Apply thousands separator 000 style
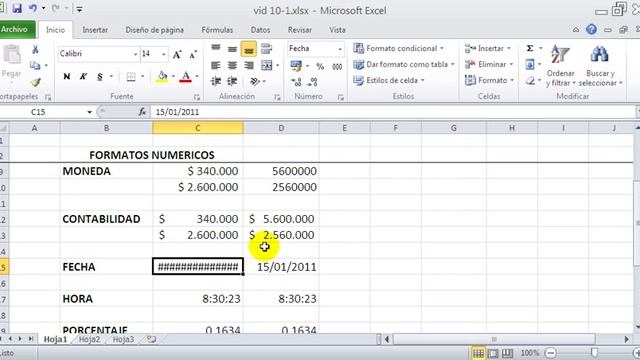 click(337, 66)
